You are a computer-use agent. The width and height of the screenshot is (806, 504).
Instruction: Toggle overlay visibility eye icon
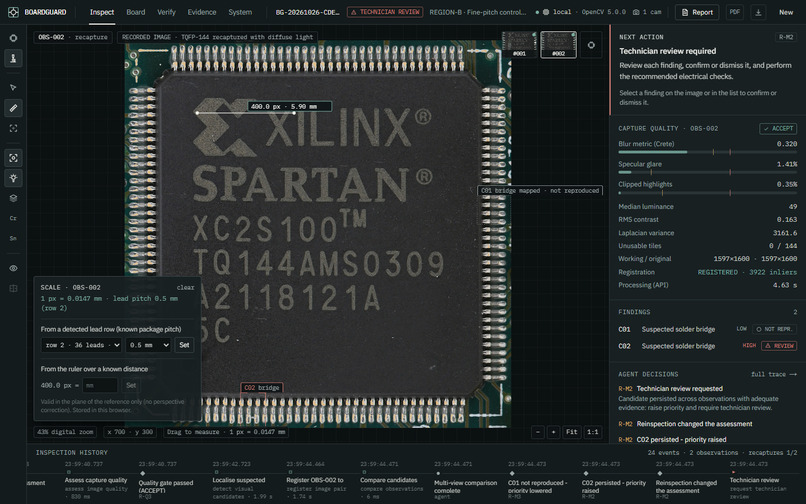coord(13,268)
